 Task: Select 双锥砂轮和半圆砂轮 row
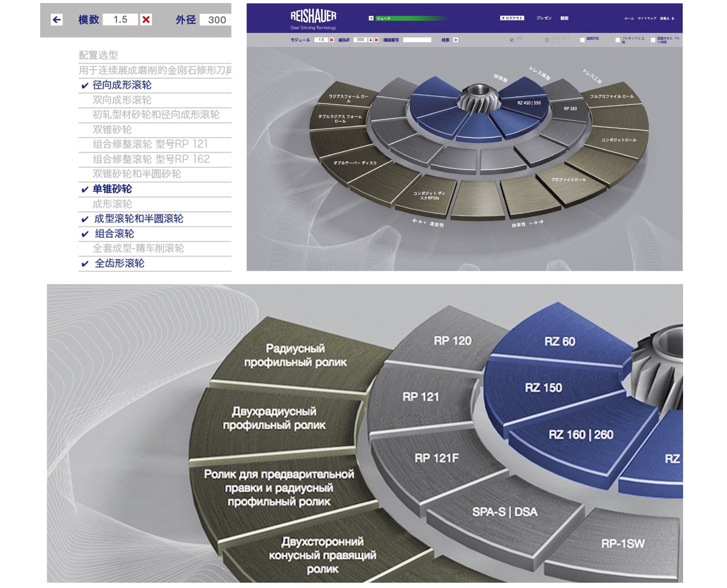(155, 174)
